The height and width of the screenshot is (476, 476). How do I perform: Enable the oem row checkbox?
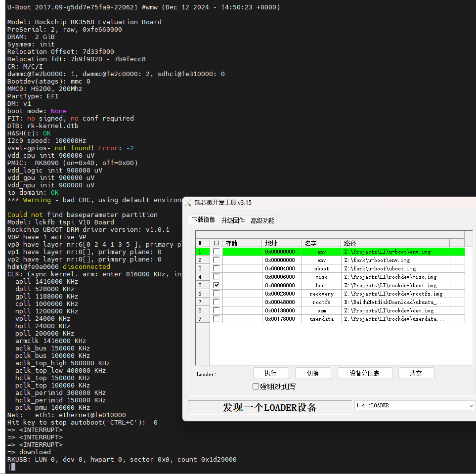[x=216, y=310]
